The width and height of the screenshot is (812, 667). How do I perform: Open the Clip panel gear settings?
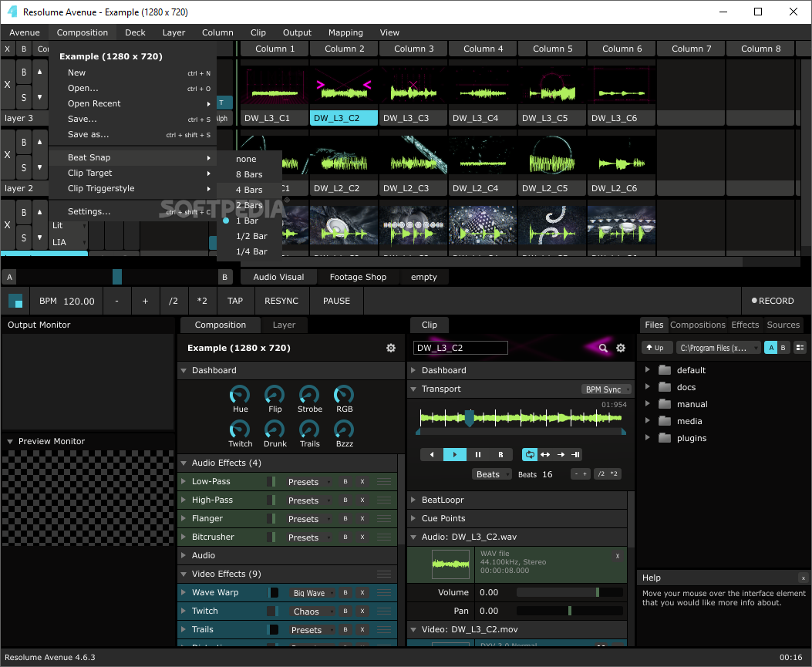click(621, 348)
